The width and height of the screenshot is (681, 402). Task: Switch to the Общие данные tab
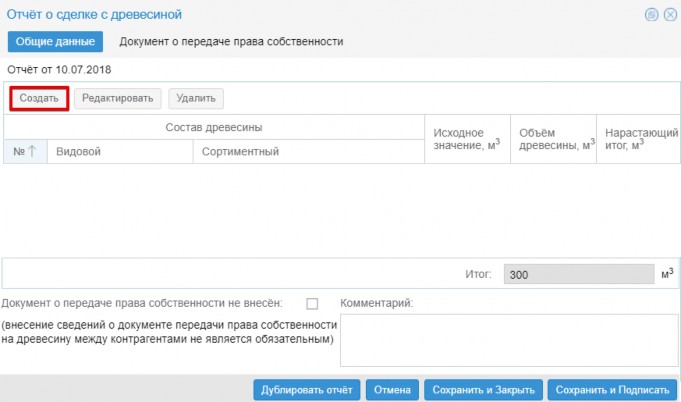tap(55, 42)
